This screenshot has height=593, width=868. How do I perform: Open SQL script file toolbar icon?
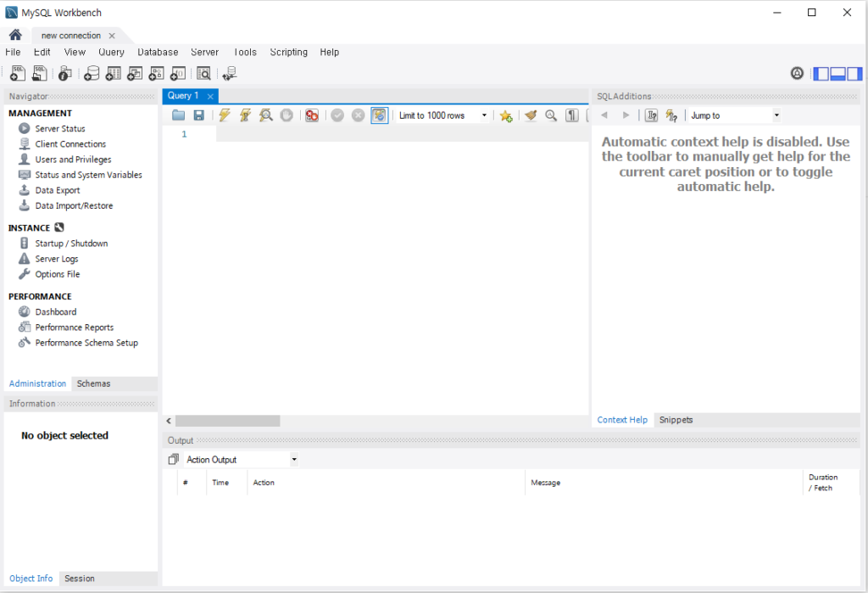pos(39,73)
